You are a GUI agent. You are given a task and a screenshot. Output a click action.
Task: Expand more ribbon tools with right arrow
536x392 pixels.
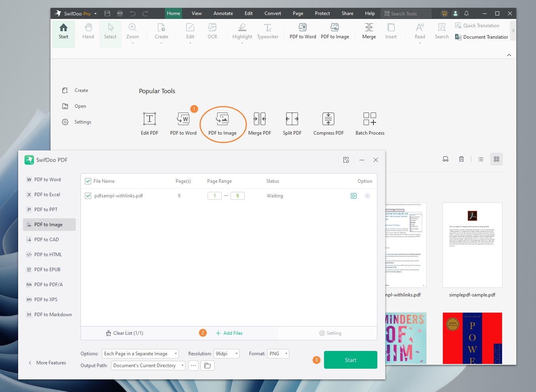[x=513, y=31]
